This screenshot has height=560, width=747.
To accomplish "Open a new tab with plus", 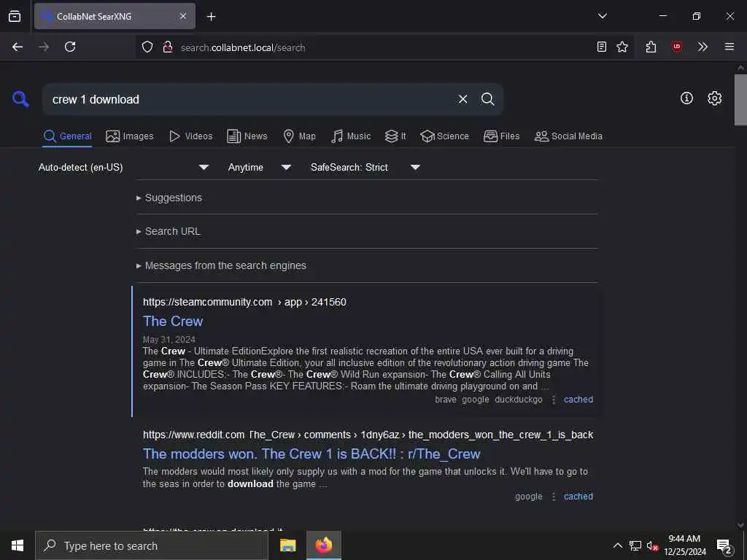I will tap(211, 17).
